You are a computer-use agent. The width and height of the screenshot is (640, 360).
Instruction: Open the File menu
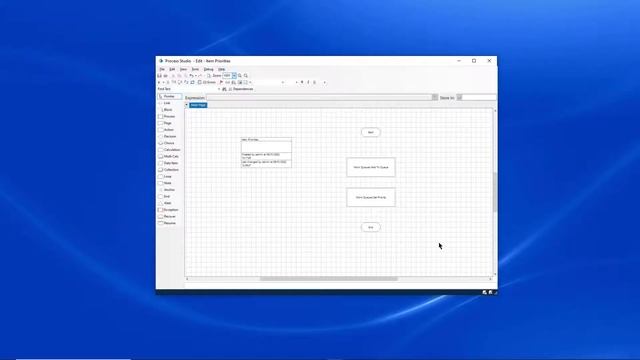[162, 69]
